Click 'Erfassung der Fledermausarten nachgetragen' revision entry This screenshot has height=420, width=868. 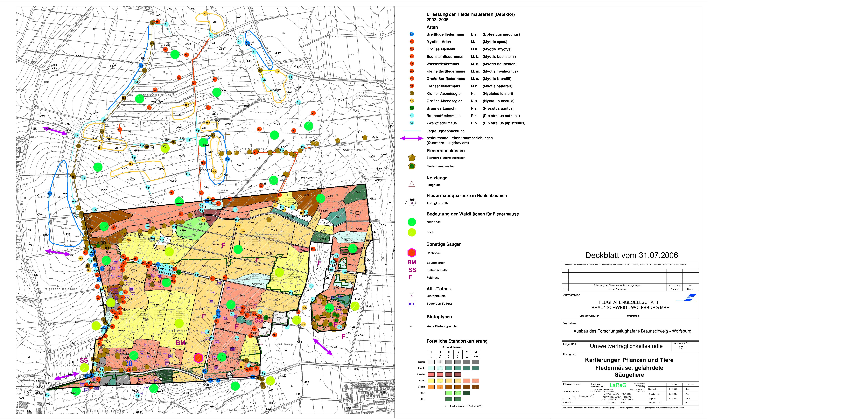point(617,285)
